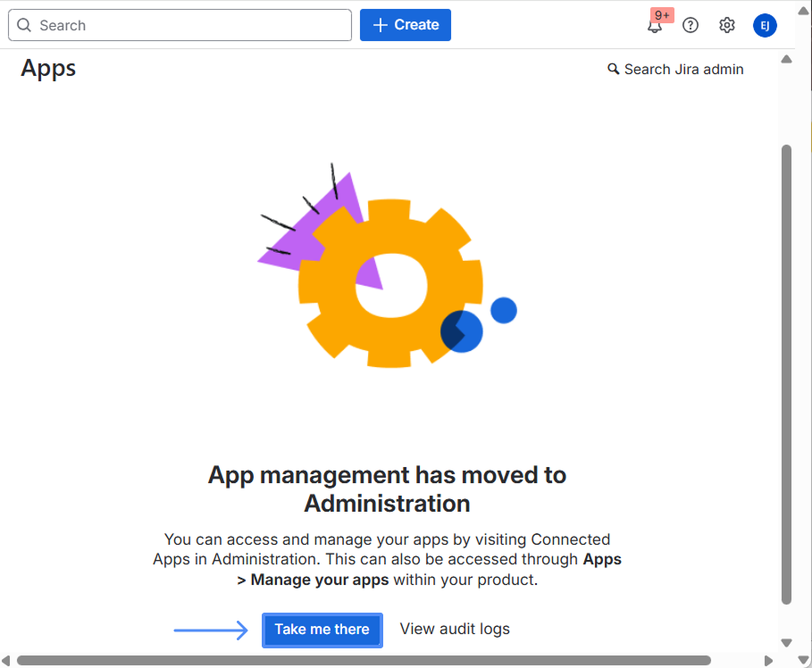
Task: Open the View audit logs link
Action: click(455, 629)
